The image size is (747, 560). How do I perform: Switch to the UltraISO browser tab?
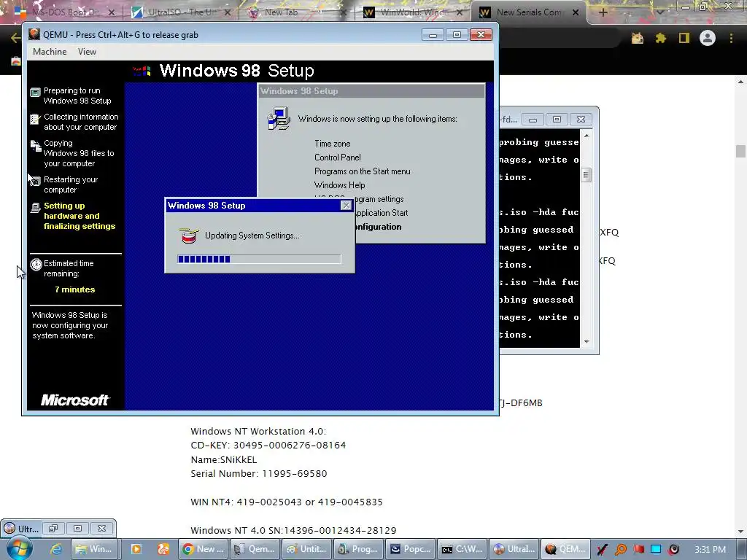tap(181, 12)
